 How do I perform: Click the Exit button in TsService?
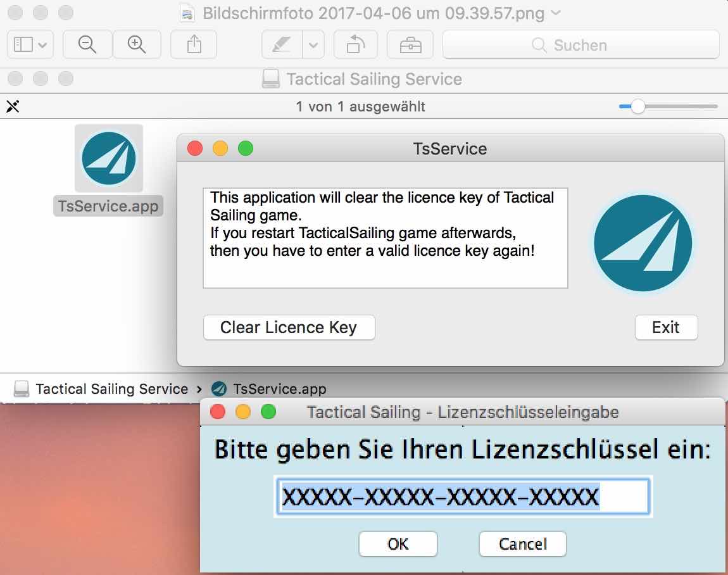(x=666, y=327)
